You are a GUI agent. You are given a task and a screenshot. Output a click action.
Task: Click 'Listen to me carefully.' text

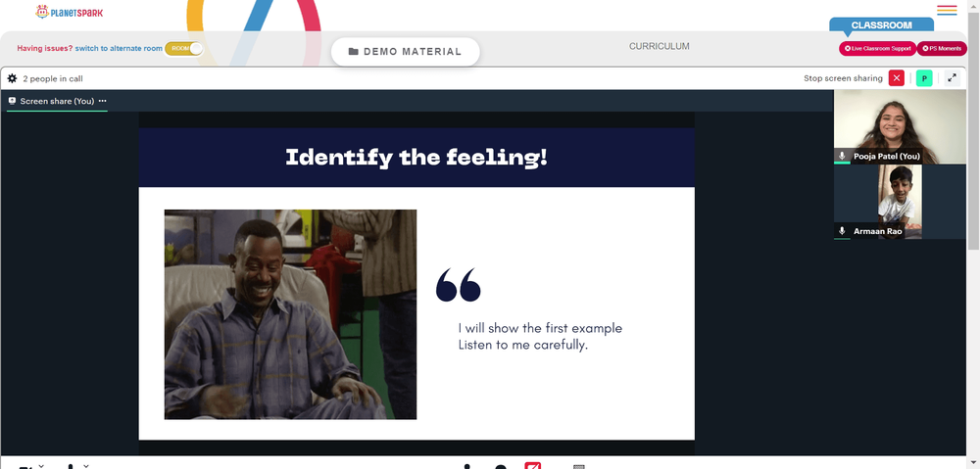(523, 344)
